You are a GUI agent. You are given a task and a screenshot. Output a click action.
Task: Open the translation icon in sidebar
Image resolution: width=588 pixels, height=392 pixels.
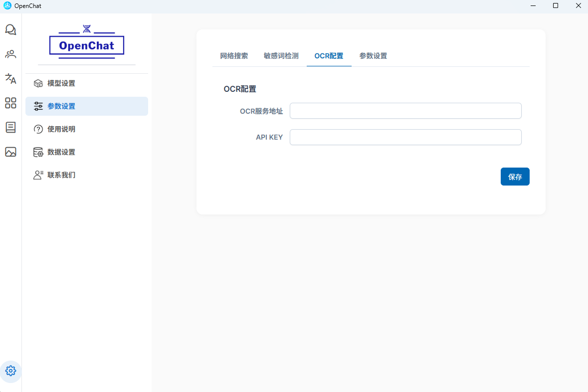10,78
